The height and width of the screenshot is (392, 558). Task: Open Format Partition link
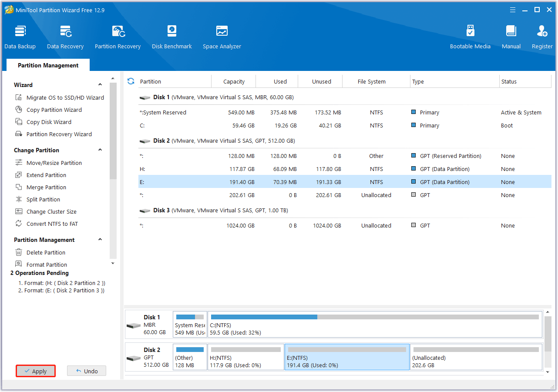click(x=47, y=265)
